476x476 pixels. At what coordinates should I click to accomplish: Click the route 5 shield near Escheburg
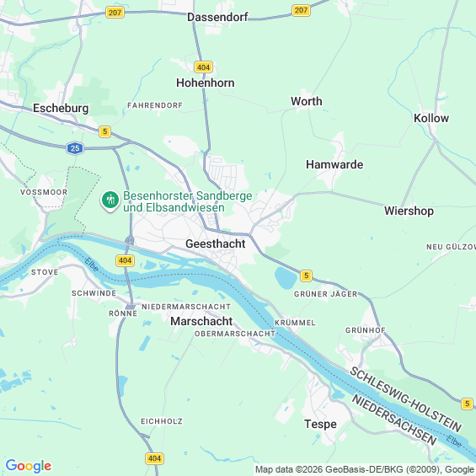pos(104,131)
